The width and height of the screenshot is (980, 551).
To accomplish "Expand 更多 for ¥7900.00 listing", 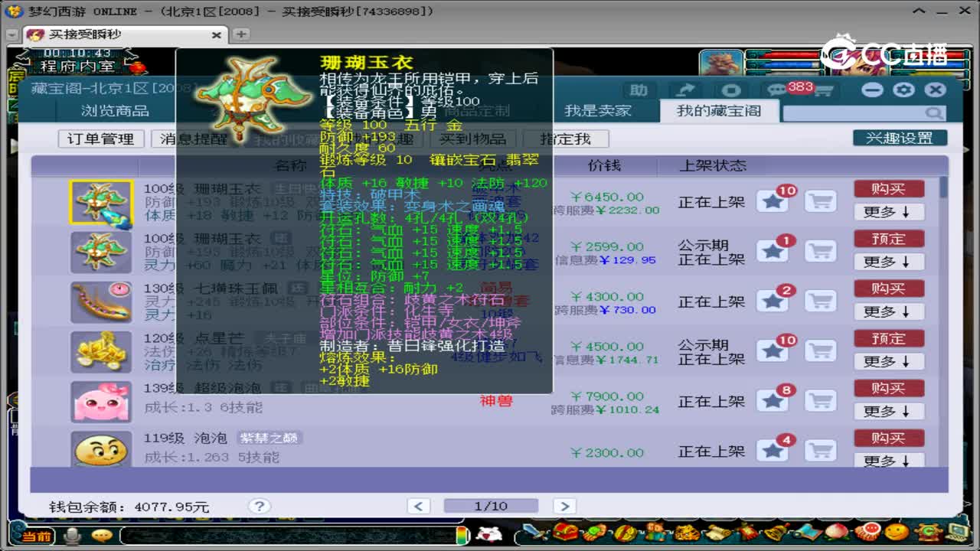I will 889,411.
